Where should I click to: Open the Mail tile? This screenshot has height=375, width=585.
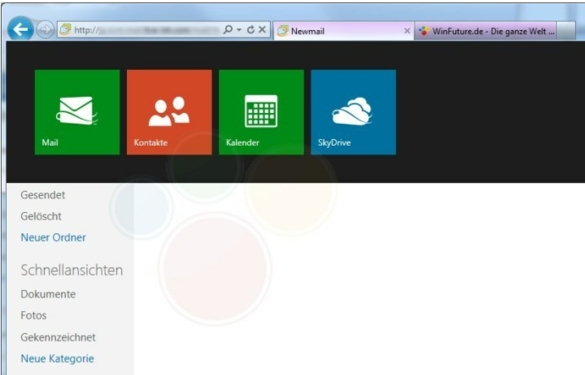77,112
